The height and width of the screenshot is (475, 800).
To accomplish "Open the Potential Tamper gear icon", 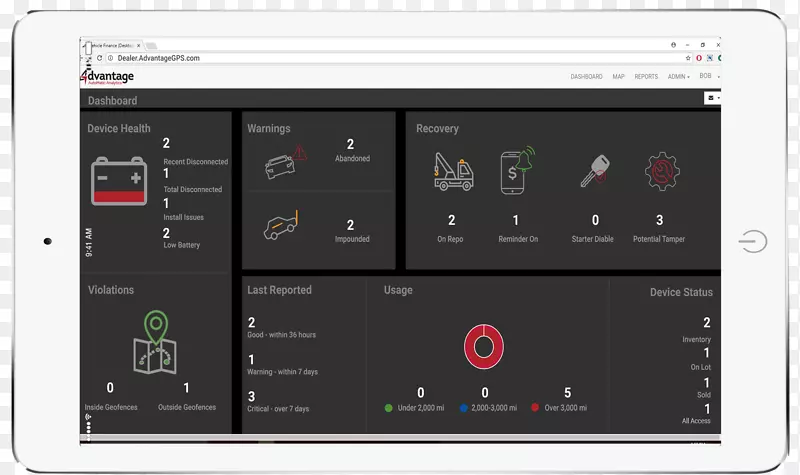I will 661,172.
